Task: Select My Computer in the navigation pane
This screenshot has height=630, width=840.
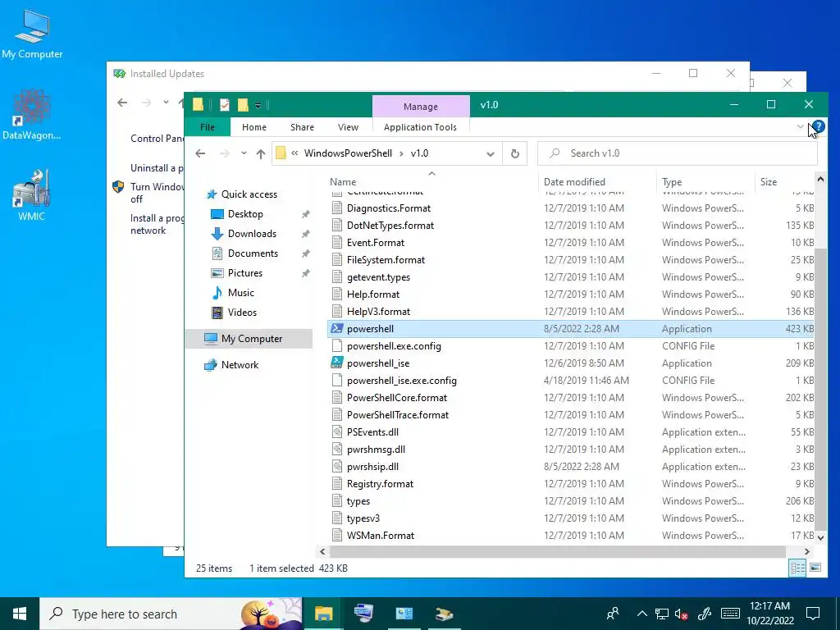Action: pyautogui.click(x=249, y=339)
